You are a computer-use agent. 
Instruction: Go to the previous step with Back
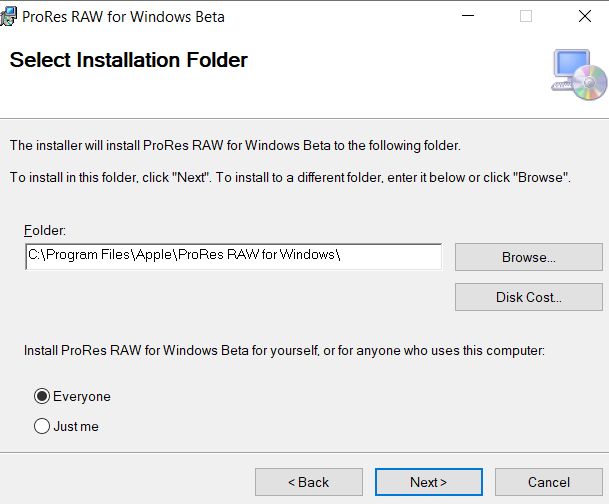309,482
